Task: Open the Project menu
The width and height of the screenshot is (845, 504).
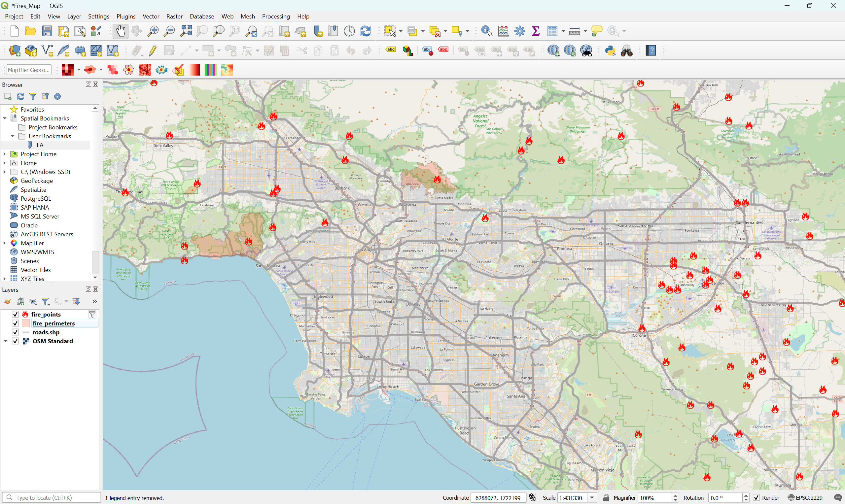Action: pyautogui.click(x=14, y=16)
